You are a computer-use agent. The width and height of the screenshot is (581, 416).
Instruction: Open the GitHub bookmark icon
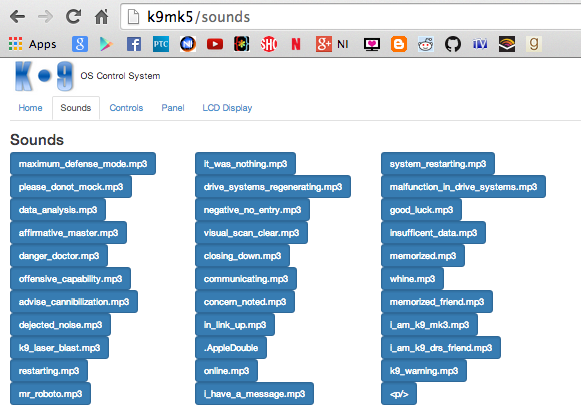(x=453, y=44)
